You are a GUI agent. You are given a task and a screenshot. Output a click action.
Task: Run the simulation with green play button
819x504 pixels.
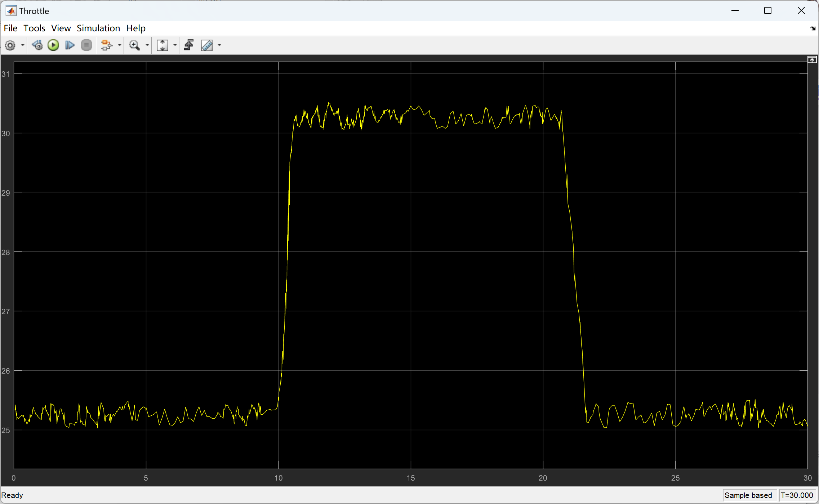coord(53,45)
